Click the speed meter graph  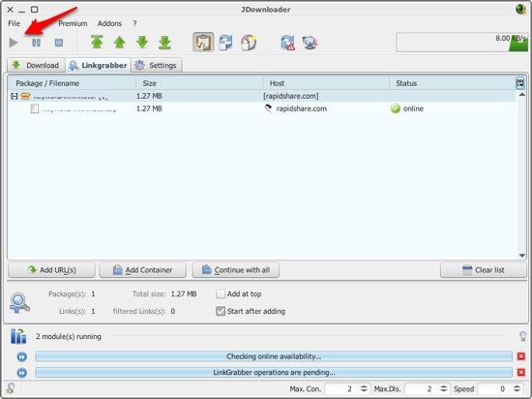pos(461,43)
